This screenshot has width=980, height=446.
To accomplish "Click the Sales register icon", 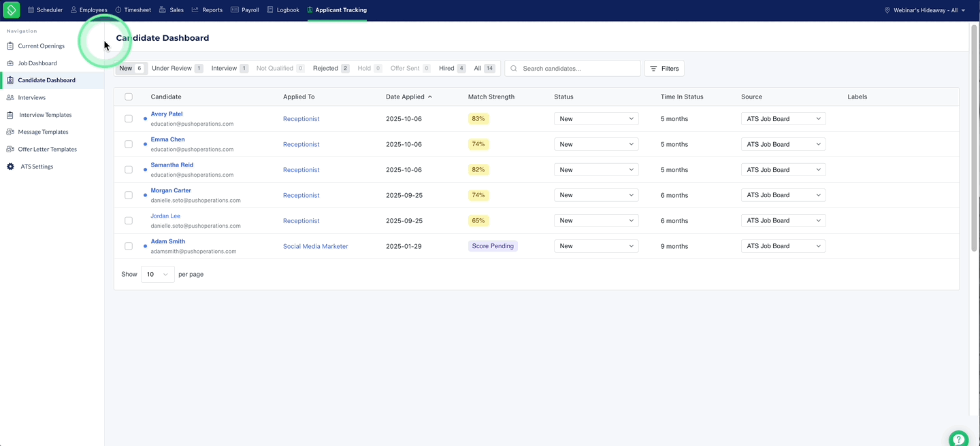I will pos(162,10).
